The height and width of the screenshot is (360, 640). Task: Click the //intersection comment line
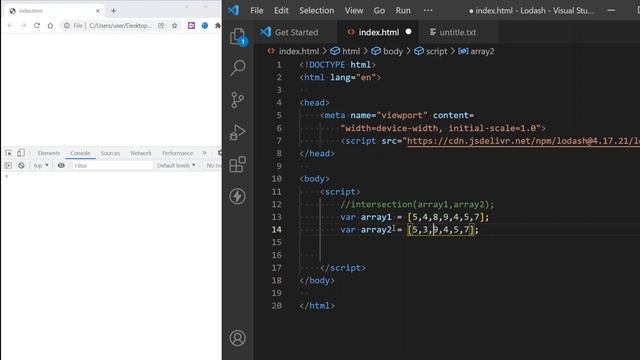click(x=417, y=204)
